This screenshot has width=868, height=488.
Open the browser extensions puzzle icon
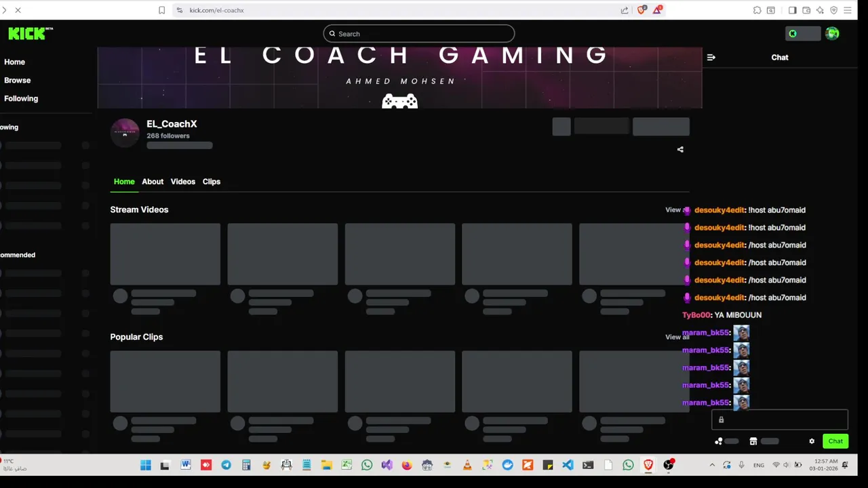click(x=757, y=10)
